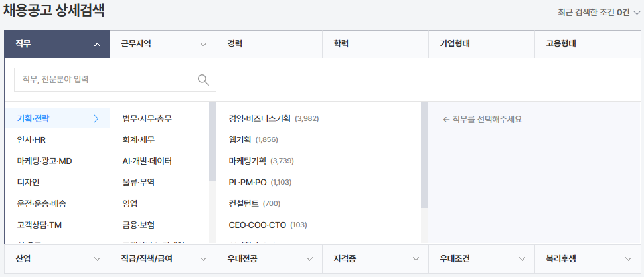644x277 pixels.
Task: Click the category list scrollbar
Action: [212, 141]
